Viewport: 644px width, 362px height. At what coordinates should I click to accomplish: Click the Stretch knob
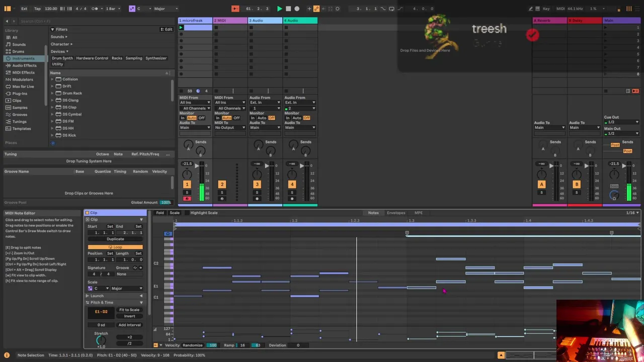coord(101,340)
